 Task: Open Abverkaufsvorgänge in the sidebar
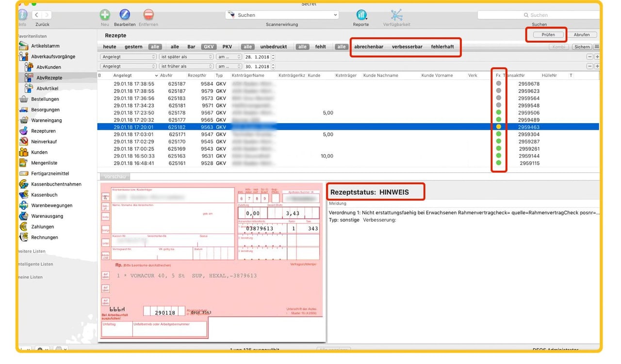point(53,56)
